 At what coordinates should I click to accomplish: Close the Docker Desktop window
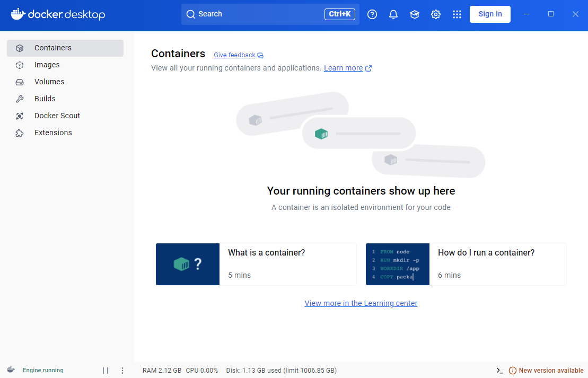(x=575, y=14)
